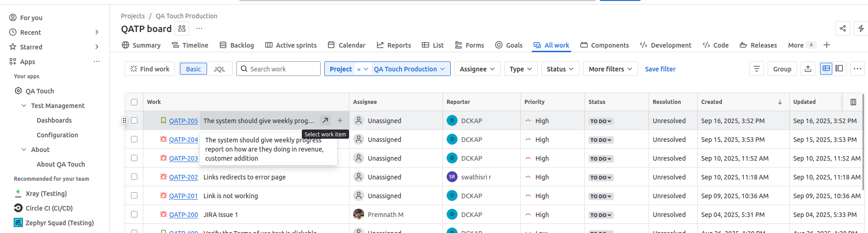Collapse the Test Management tree section
This screenshot has height=233, width=868.
pyautogui.click(x=24, y=106)
